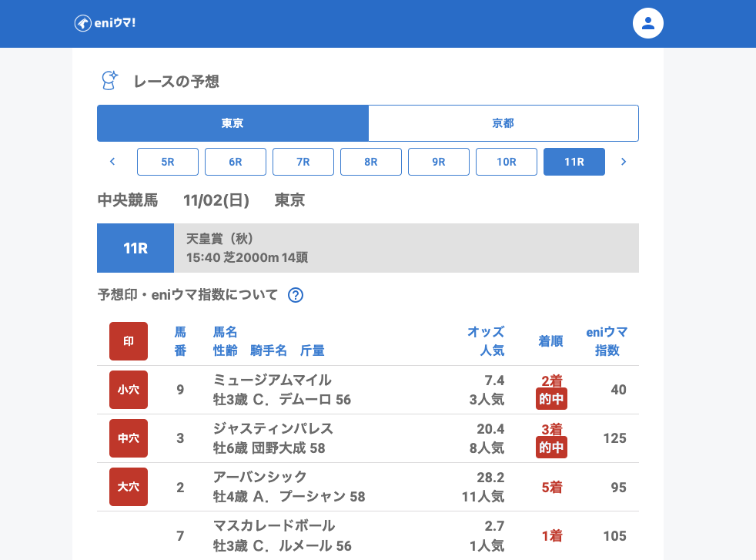Viewport: 756px width, 560px height.
Task: Select the 東京 racecourse tab
Action: point(232,123)
